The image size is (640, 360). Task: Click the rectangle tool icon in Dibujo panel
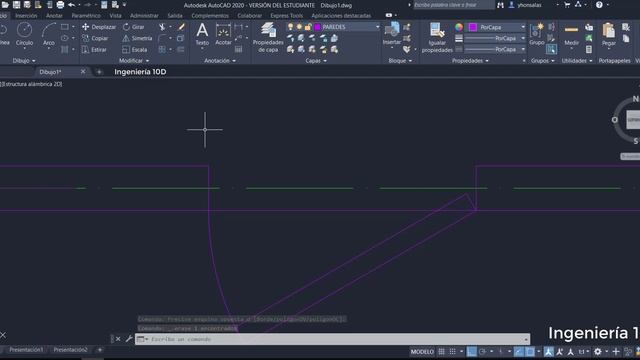coord(64,27)
